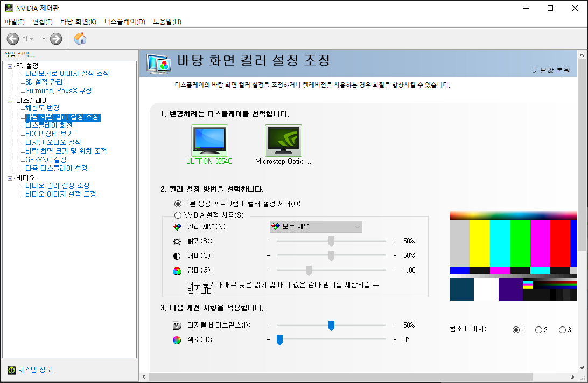588x383 pixels.
Task: Click the System Information icon
Action: pyautogui.click(x=12, y=370)
